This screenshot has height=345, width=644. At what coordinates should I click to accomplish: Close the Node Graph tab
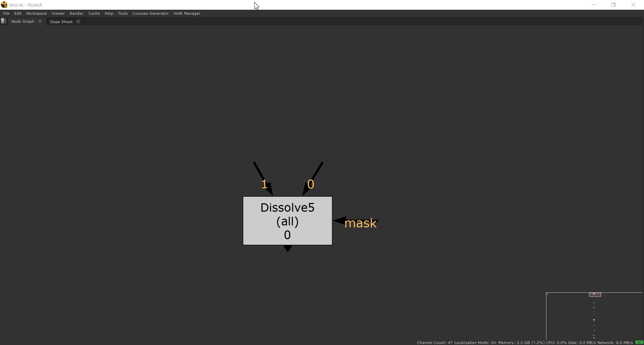(40, 21)
